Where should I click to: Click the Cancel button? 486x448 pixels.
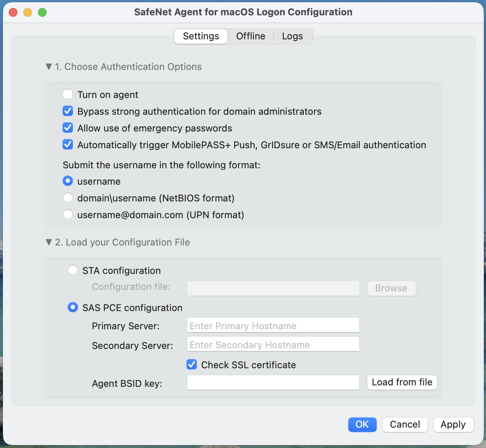405,425
